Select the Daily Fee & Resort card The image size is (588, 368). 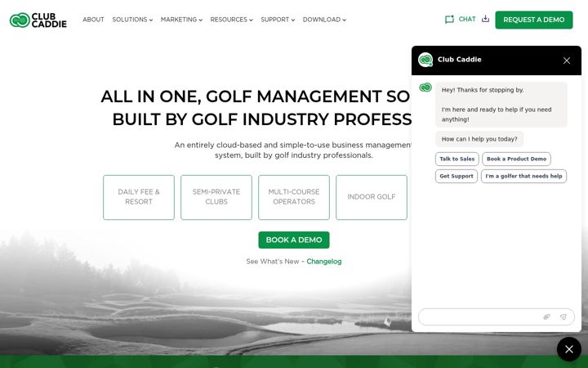(139, 197)
